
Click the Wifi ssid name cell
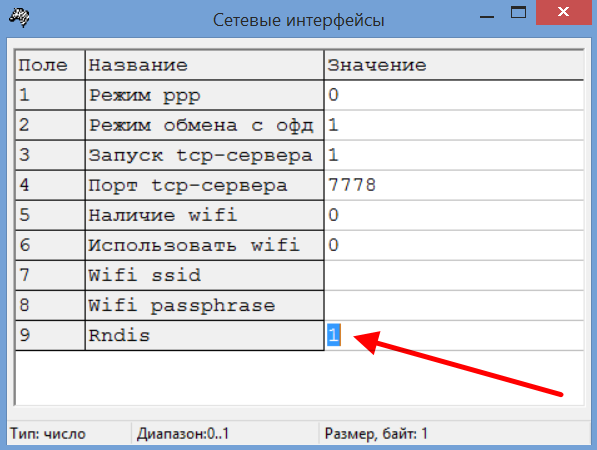(x=204, y=276)
